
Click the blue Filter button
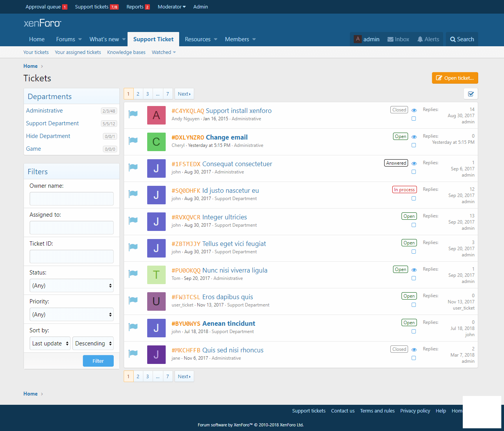(98, 361)
